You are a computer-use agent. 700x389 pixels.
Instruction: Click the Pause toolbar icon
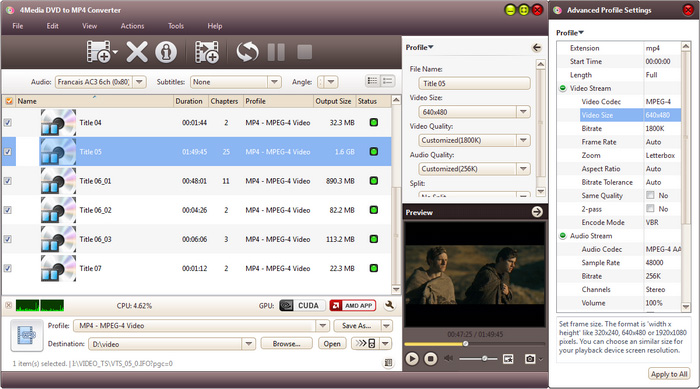(276, 52)
